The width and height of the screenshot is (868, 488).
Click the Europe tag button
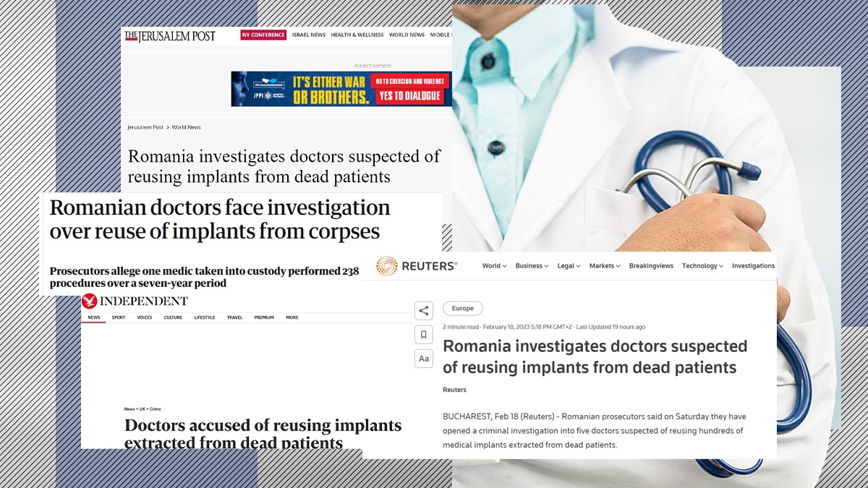click(x=463, y=309)
